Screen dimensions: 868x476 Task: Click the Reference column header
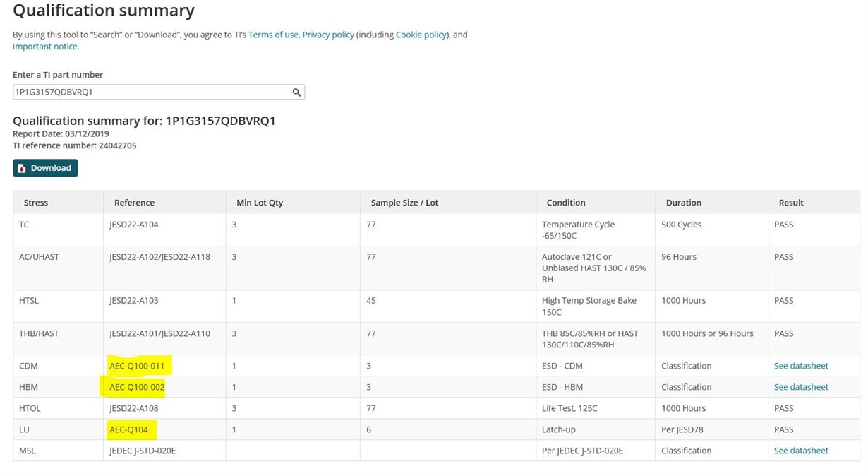tap(134, 203)
